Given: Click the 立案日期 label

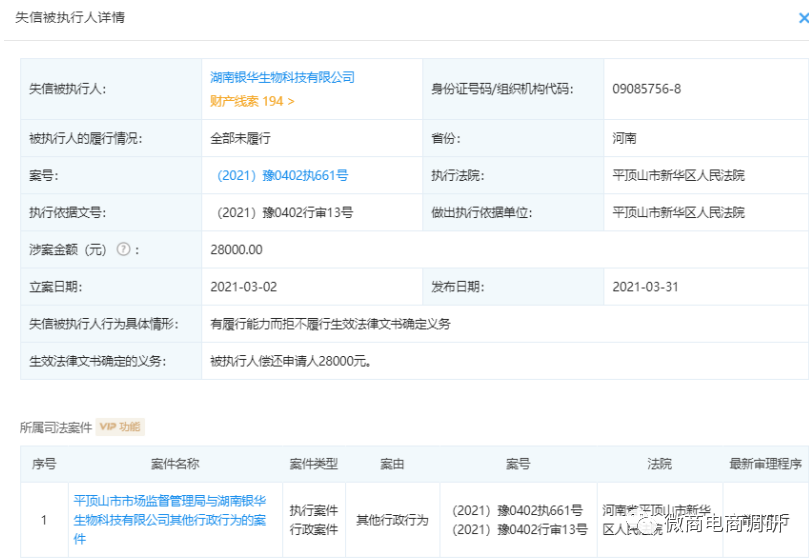Looking at the screenshot, I should pyautogui.click(x=55, y=287).
